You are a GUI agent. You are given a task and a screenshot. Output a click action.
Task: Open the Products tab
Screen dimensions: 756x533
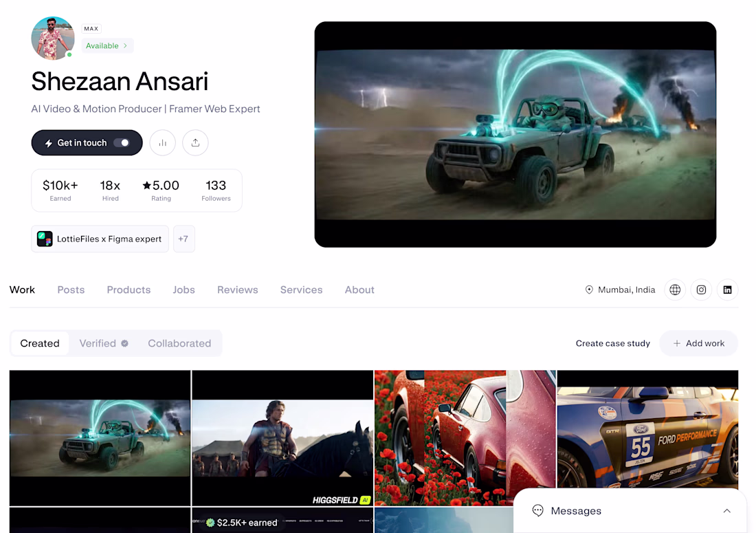[129, 290]
